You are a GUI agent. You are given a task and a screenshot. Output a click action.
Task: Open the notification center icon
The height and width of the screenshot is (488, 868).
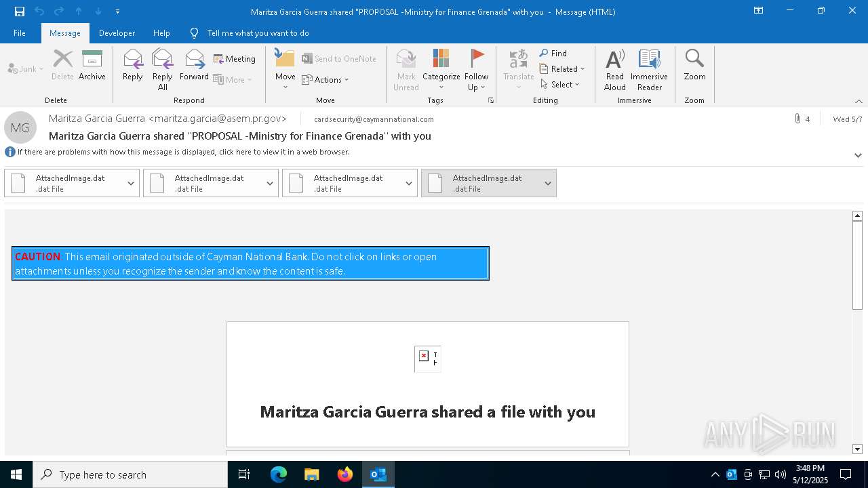[846, 474]
